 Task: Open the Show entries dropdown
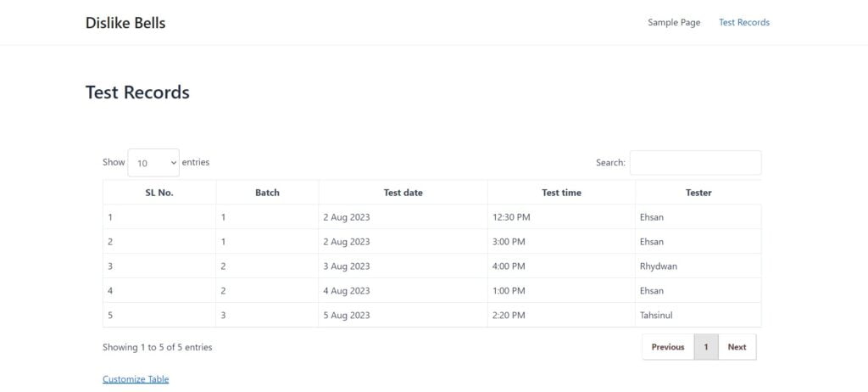click(153, 162)
